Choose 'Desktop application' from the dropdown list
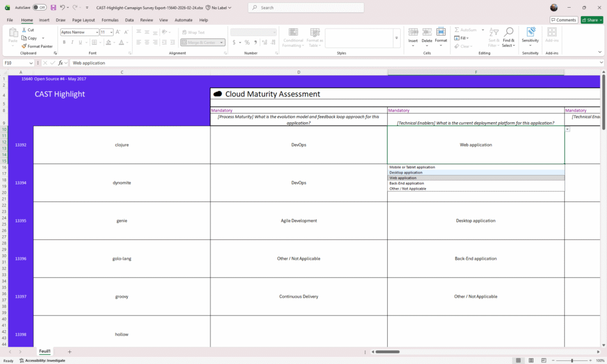 click(406, 173)
